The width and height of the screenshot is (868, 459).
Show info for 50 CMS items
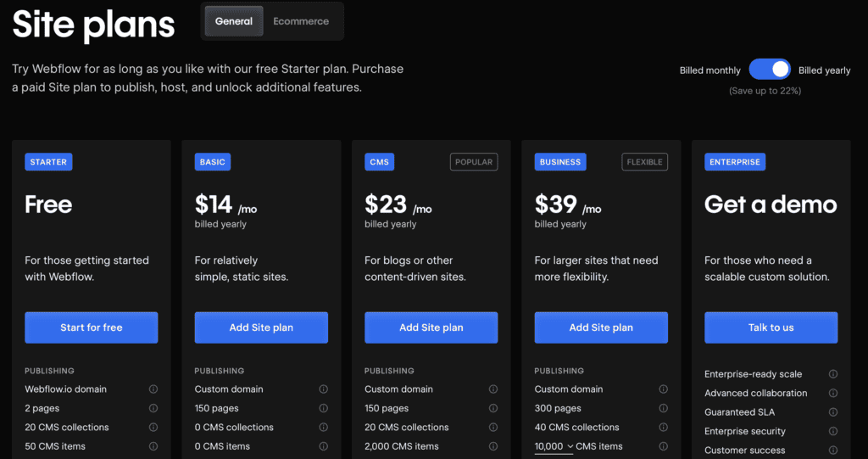point(153,446)
